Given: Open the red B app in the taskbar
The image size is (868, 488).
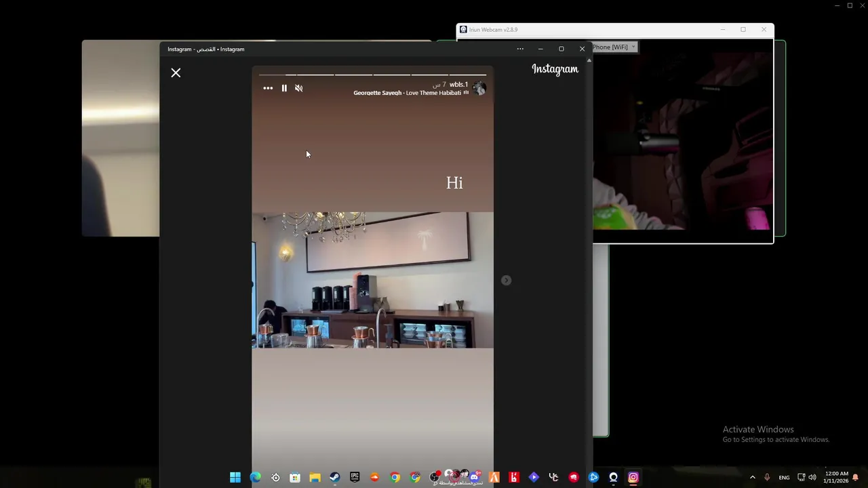Looking at the screenshot, I should (514, 477).
